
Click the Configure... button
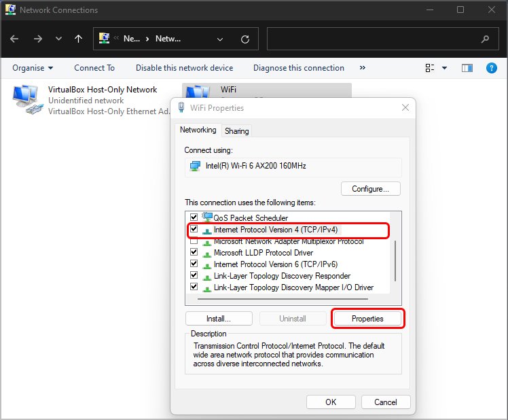pyautogui.click(x=371, y=189)
